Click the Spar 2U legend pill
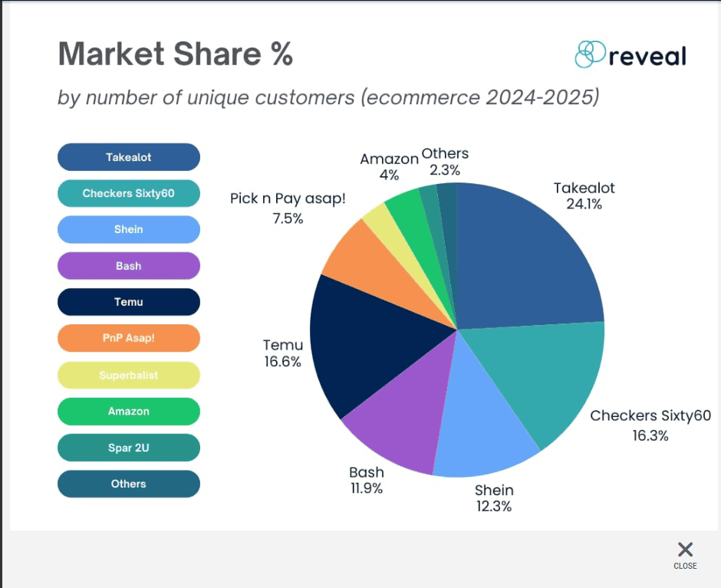 pos(129,448)
